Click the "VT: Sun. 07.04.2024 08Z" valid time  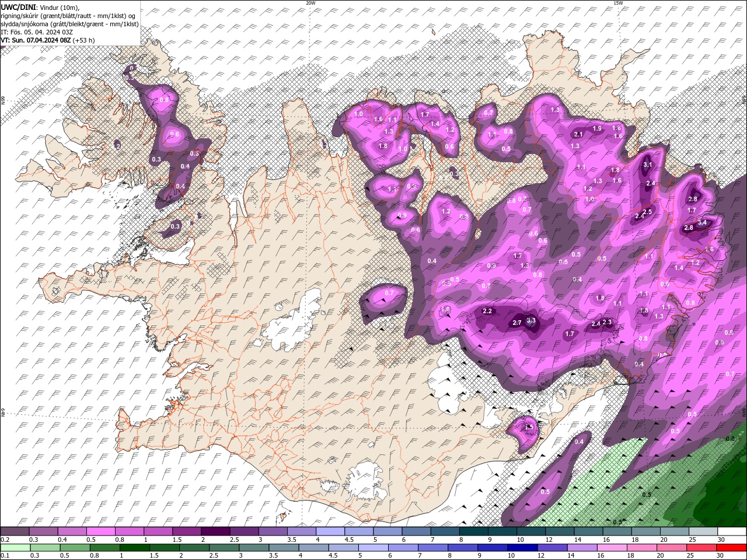click(36, 40)
